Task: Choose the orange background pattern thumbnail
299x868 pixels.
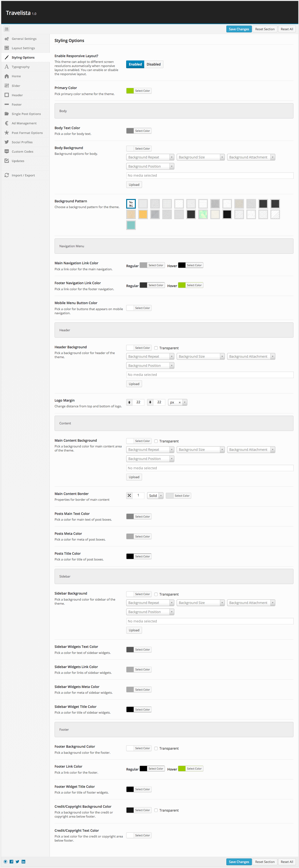Action: point(143,214)
